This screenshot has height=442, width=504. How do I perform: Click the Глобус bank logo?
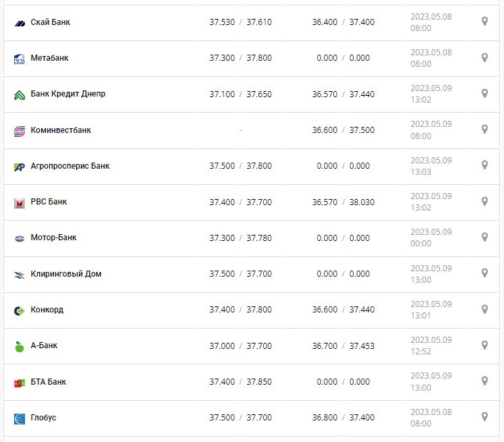pos(19,418)
